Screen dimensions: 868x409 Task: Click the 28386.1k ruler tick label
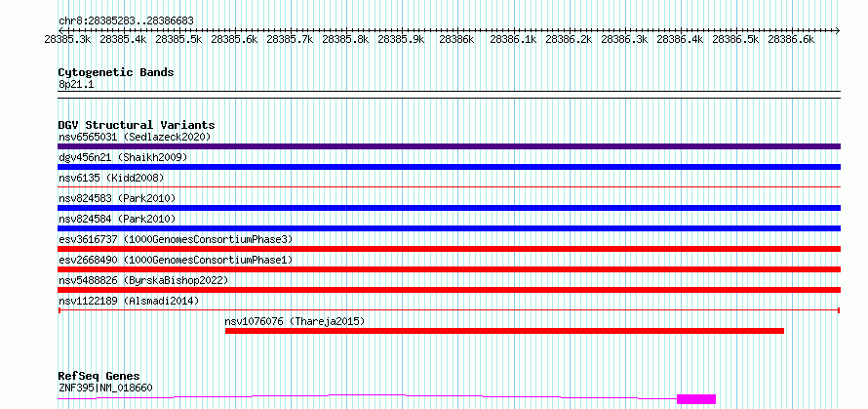click(x=513, y=39)
